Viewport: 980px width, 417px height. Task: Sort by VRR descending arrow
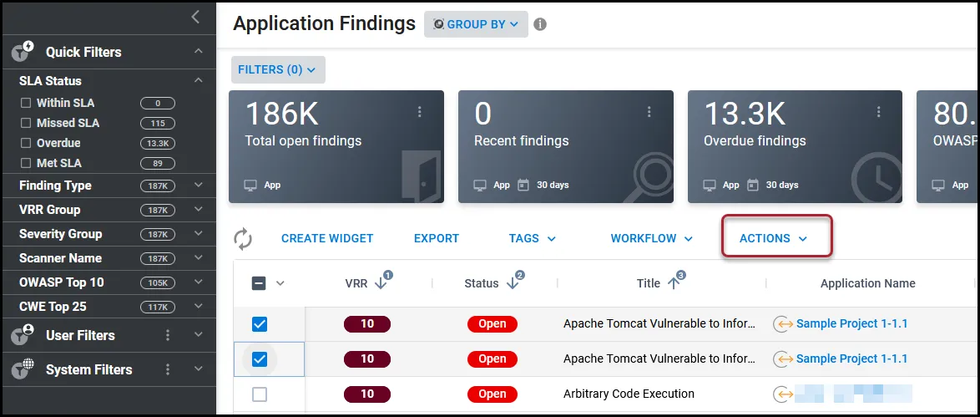[381, 283]
